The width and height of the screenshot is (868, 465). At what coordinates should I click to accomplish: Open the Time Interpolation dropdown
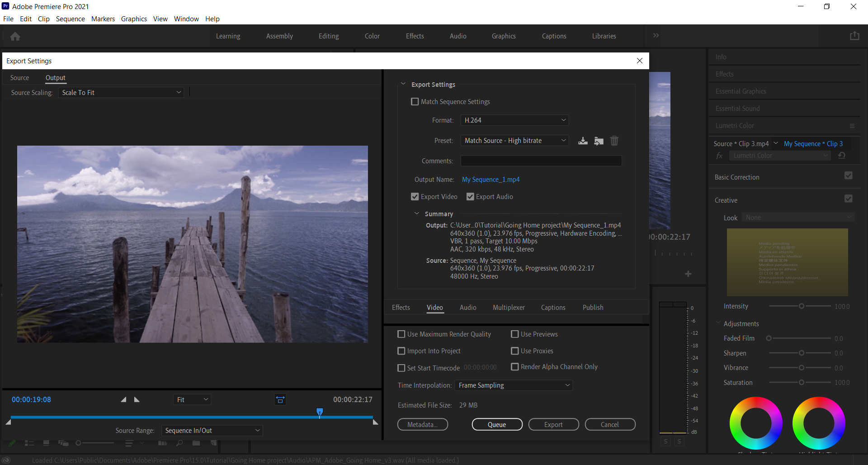click(x=514, y=385)
